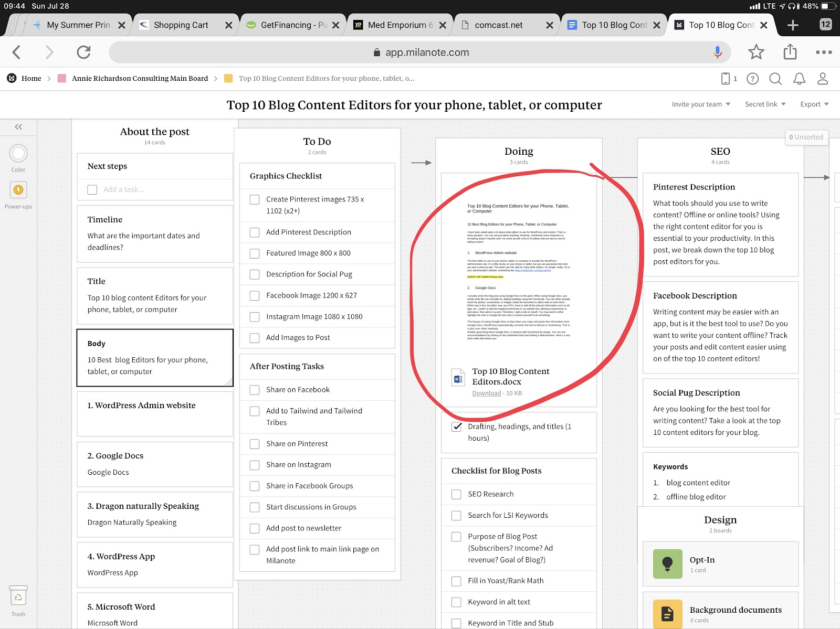This screenshot has width=840, height=629.
Task: Check Facebook Image 1200 x 627
Action: (x=255, y=295)
